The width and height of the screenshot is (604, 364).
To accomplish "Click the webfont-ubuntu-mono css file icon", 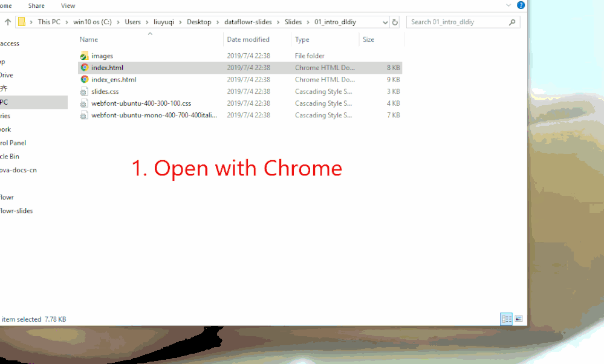I will 84,115.
